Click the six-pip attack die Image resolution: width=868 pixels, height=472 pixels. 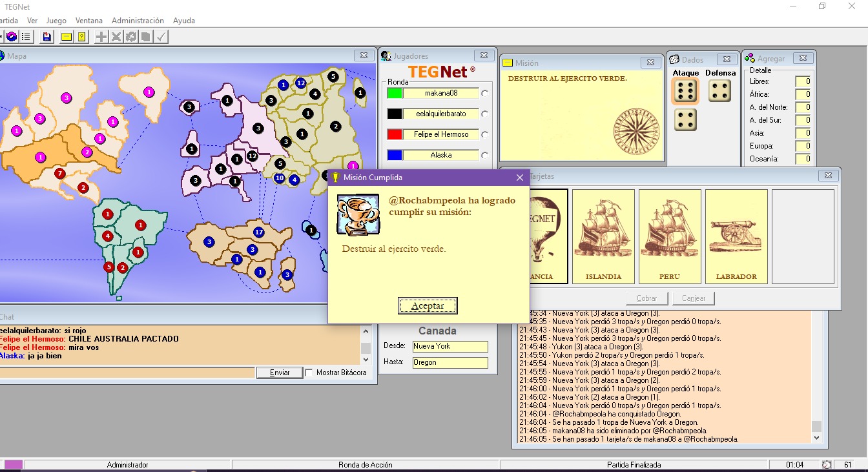pos(685,91)
